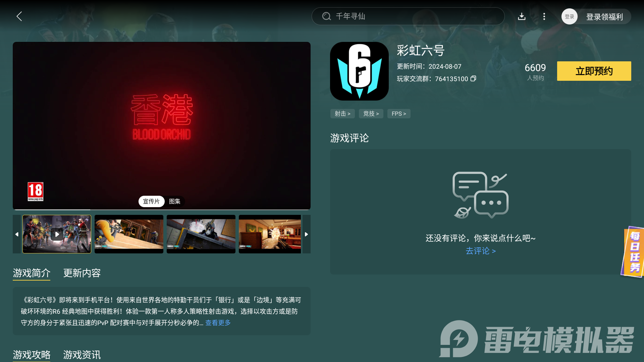
Task: Open the daily tasks floating badge
Action: click(634, 252)
